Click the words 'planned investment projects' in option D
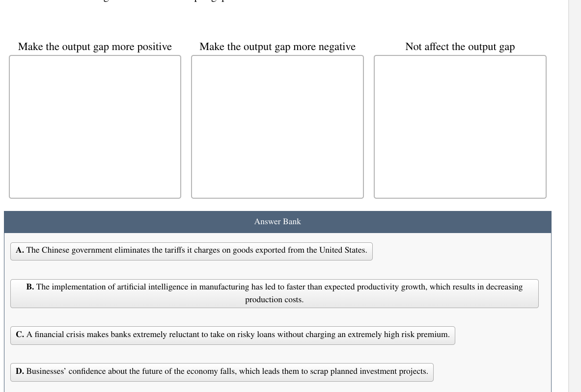Screen dimensions: 581x392 pos(378,371)
